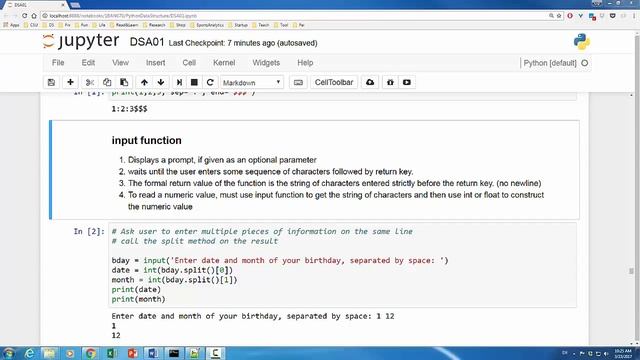Click the save and checkpoint icon

click(51, 82)
